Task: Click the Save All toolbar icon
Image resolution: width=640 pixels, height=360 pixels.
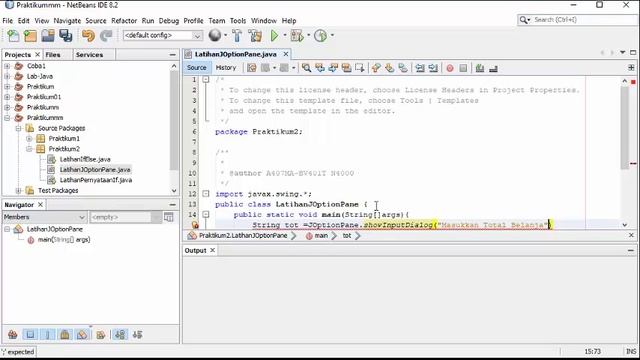Action: [66, 36]
